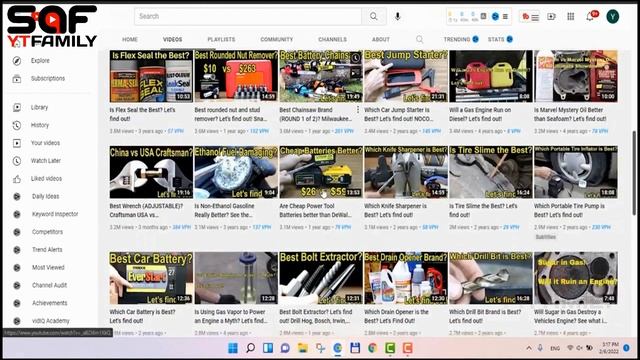
Task: Open the vidIQ TRENDING tab
Action: point(461,39)
